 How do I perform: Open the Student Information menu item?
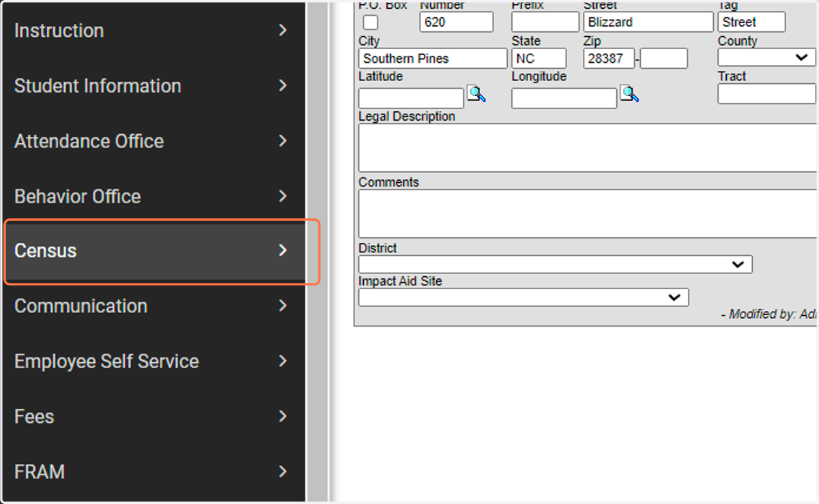[x=153, y=86]
